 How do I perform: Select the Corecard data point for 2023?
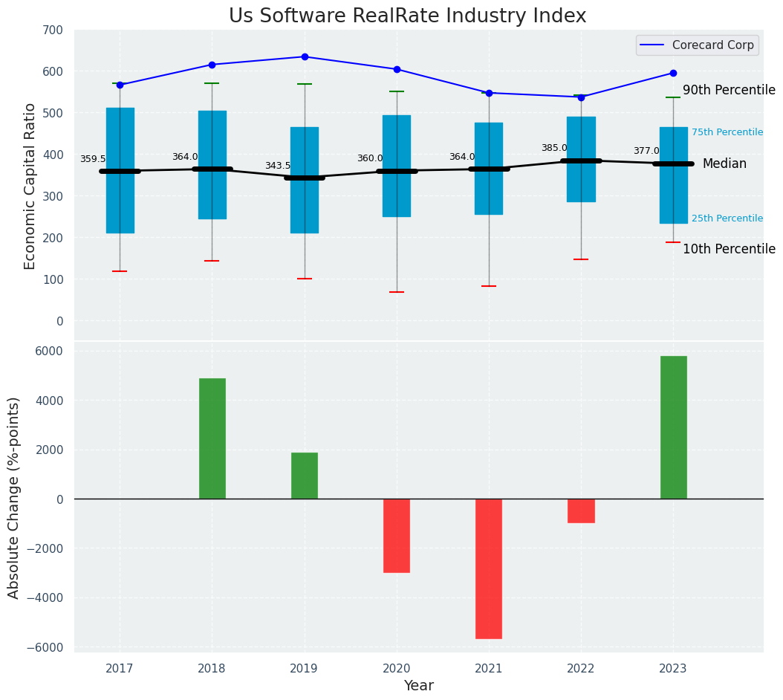coord(673,74)
